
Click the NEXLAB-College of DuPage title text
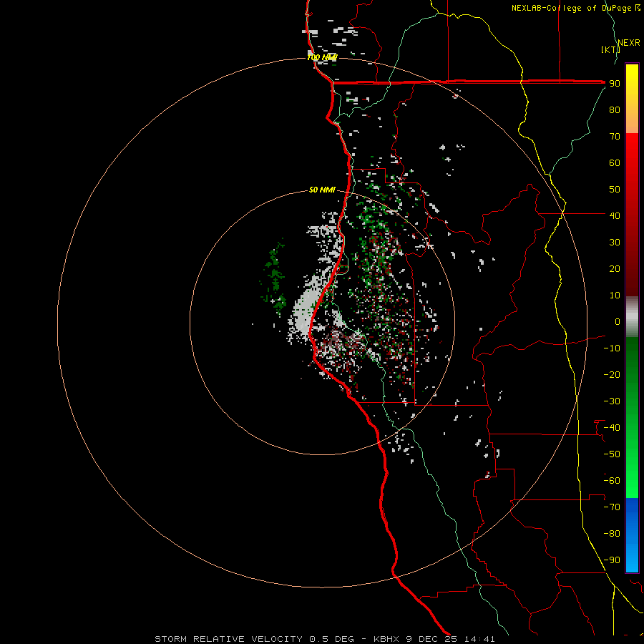click(x=575, y=8)
